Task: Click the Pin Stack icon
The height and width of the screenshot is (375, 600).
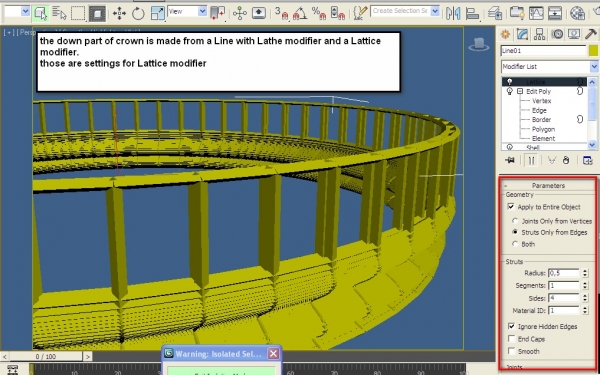Action: click(510, 160)
